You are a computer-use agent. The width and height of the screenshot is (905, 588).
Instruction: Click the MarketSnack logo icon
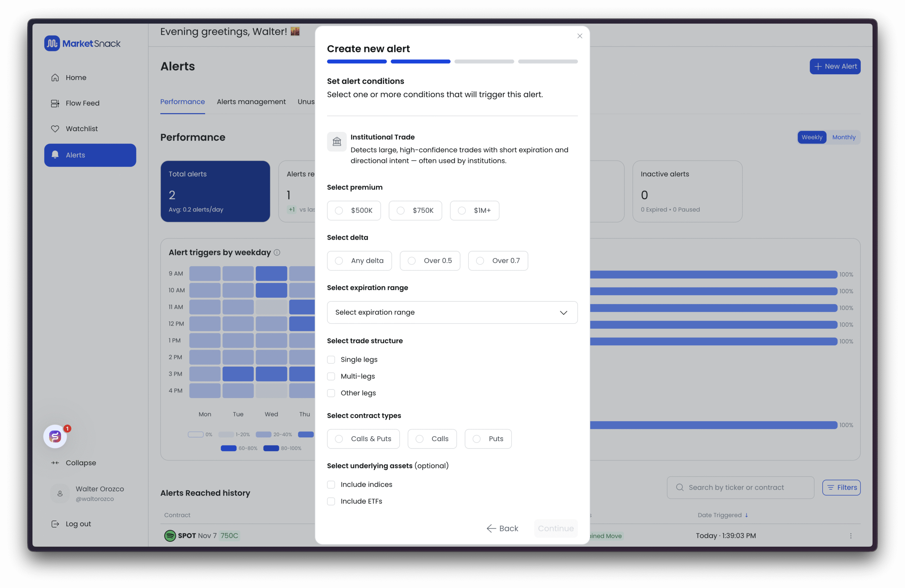52,43
